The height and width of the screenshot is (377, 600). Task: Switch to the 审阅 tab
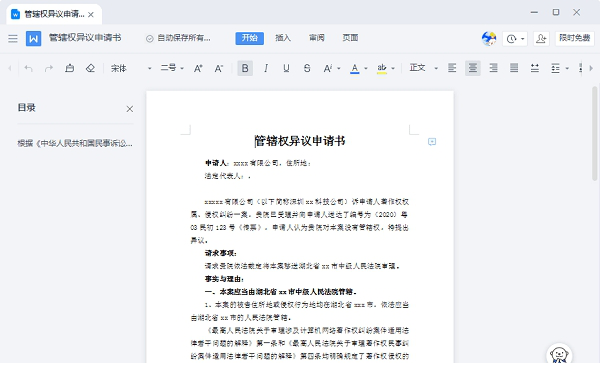click(x=316, y=38)
